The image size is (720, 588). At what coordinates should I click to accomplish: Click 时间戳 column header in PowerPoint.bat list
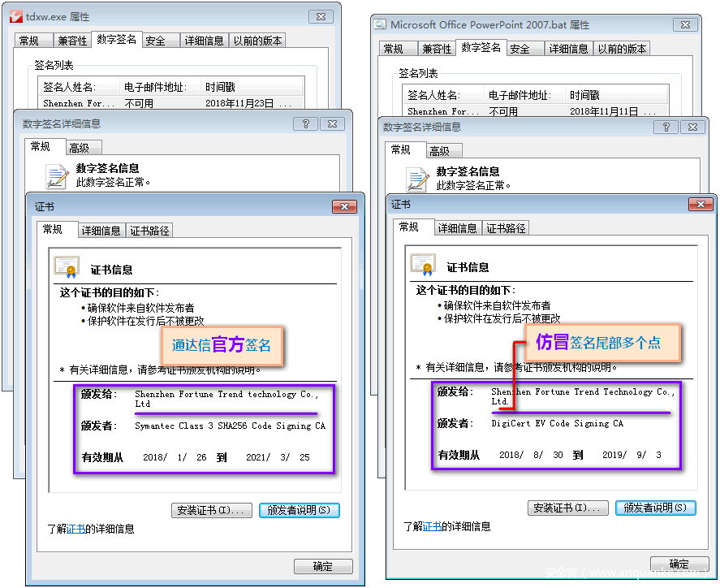pyautogui.click(x=617, y=95)
